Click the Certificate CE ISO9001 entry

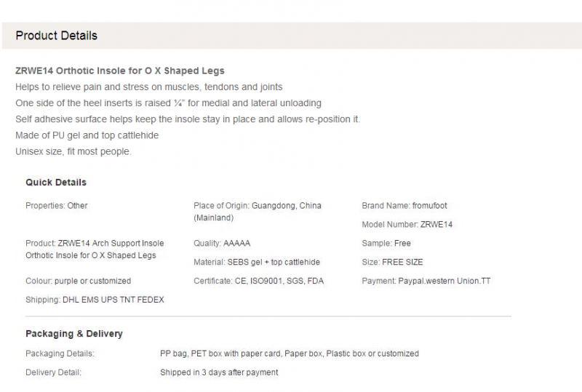(x=259, y=281)
